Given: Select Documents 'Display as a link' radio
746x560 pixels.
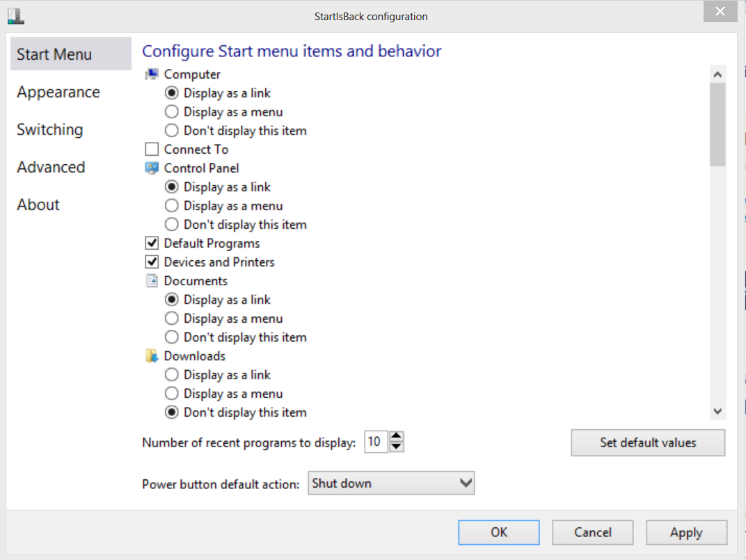Looking at the screenshot, I should point(172,300).
